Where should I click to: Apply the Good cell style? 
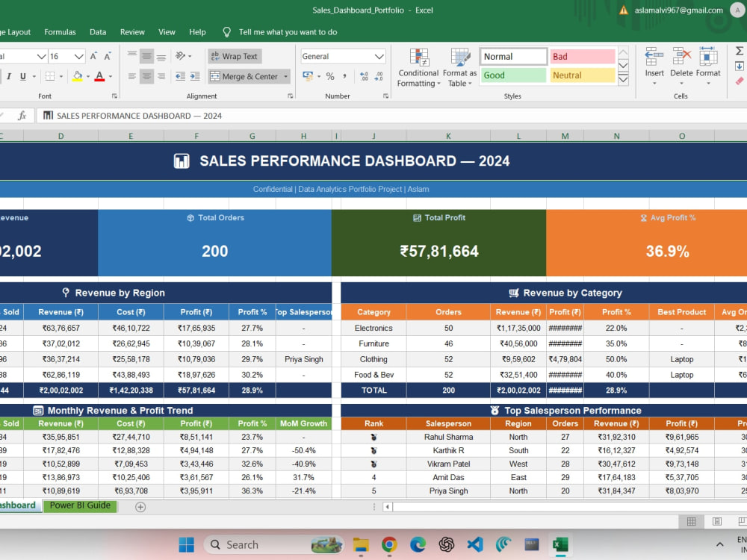pyautogui.click(x=514, y=75)
